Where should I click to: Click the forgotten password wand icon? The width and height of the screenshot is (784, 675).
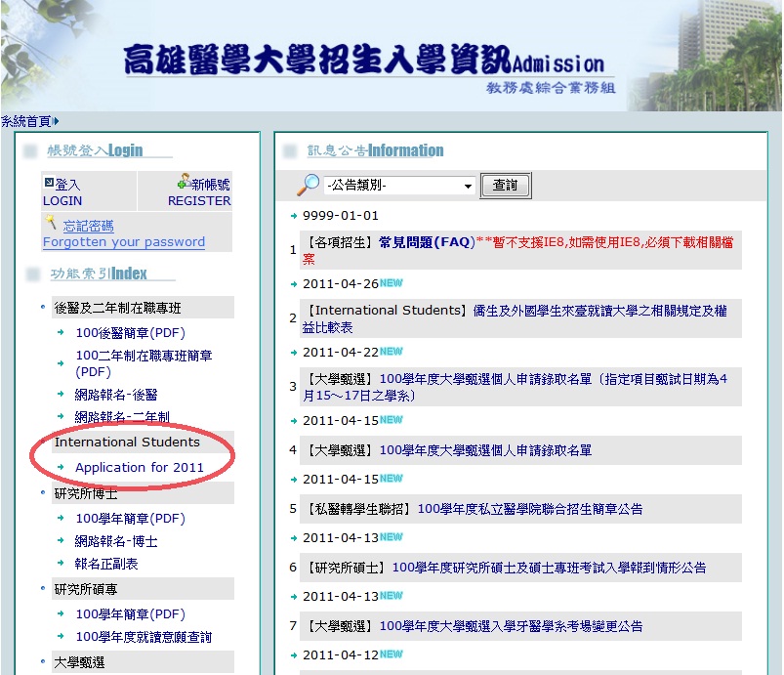tap(51, 221)
